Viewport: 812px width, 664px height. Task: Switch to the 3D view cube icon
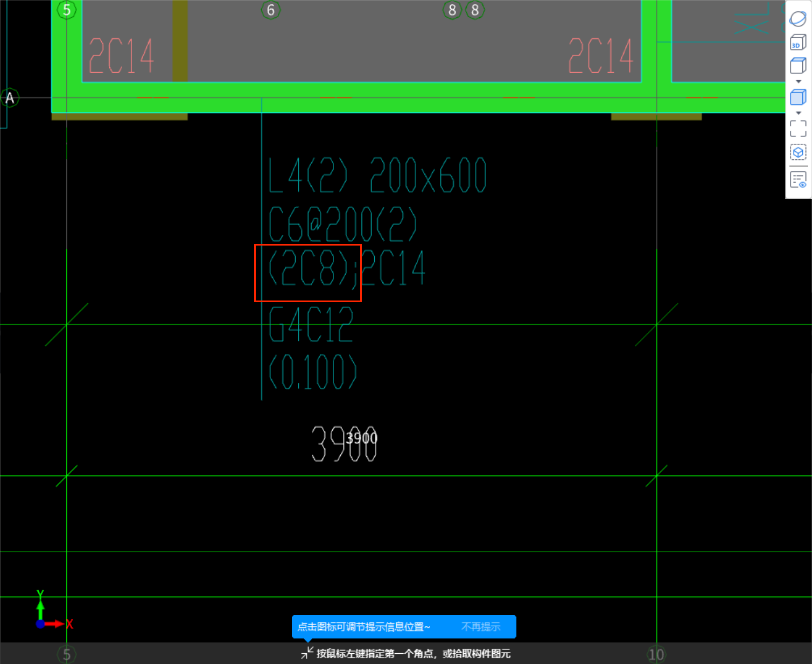point(798,42)
